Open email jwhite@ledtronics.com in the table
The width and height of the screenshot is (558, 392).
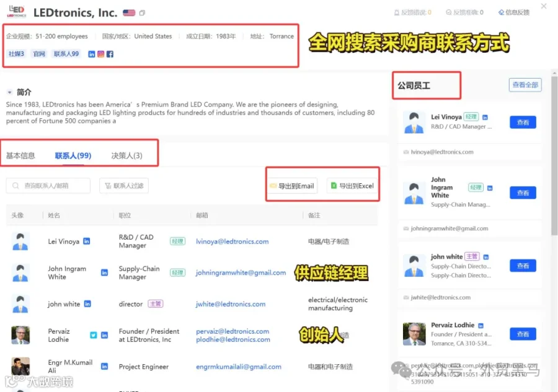tap(230, 304)
